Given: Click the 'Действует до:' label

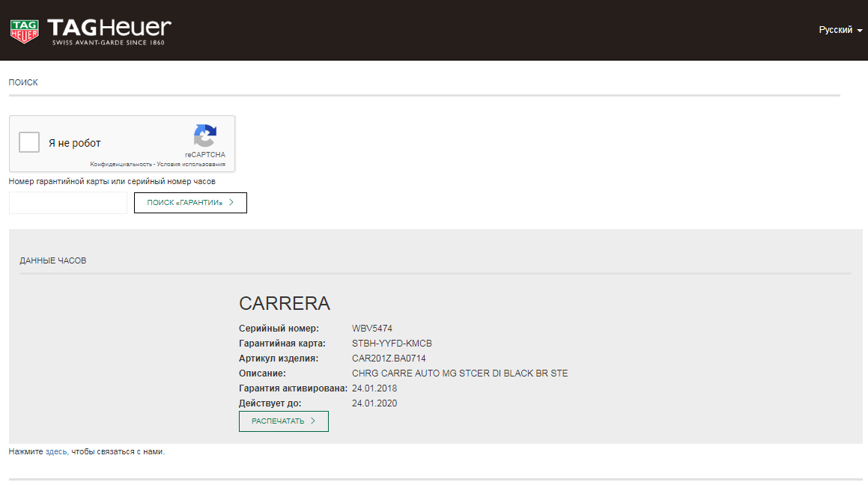Looking at the screenshot, I should [x=270, y=403].
